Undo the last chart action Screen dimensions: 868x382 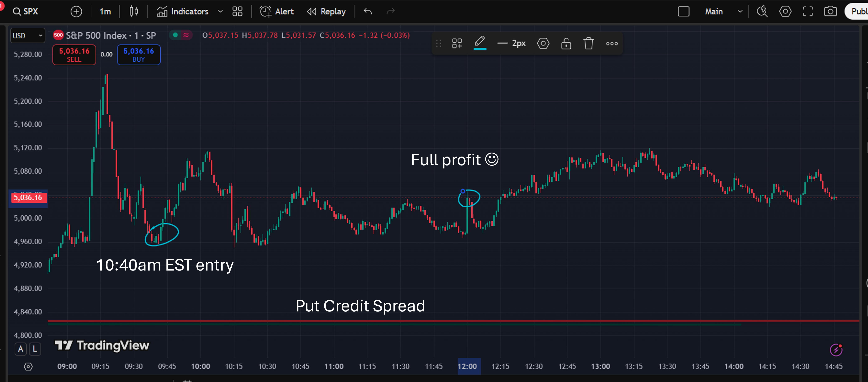(x=368, y=11)
